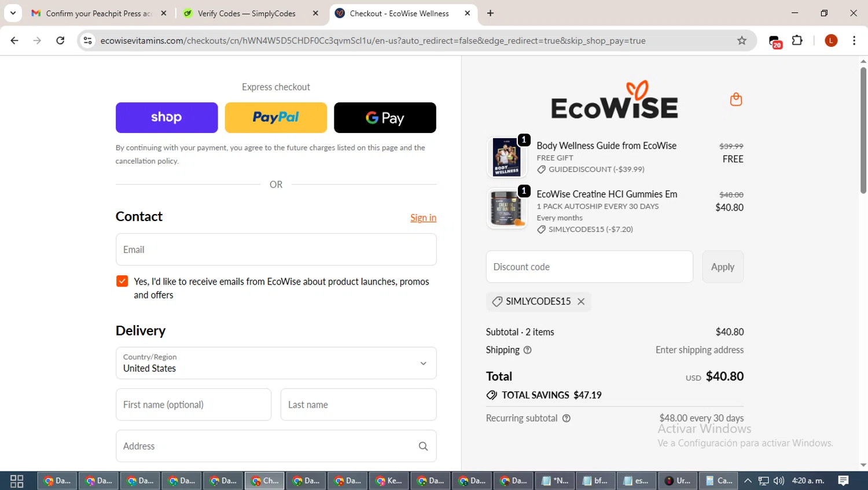Open the es... Notepad taskbar item
Viewport: 868px width, 490px height.
pyautogui.click(x=637, y=481)
